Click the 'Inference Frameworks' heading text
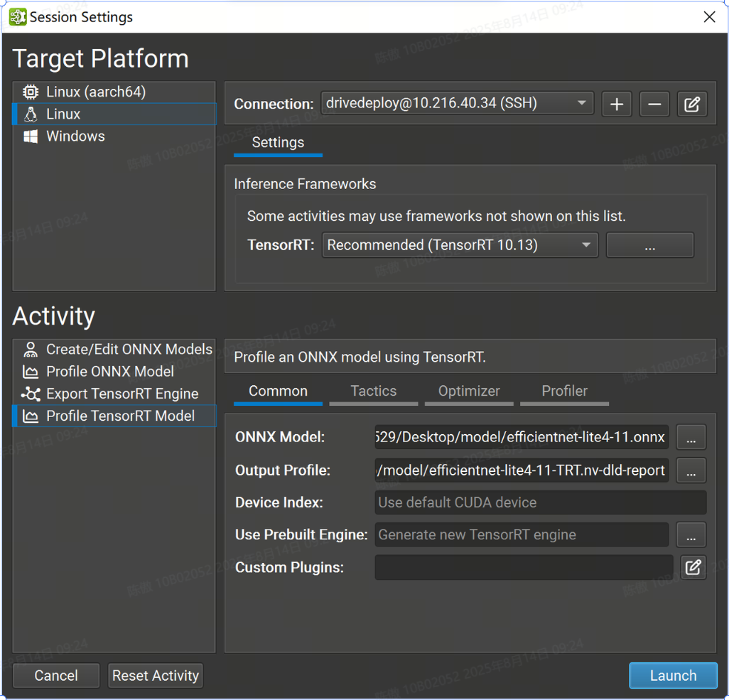This screenshot has height=700, width=729. point(305,184)
